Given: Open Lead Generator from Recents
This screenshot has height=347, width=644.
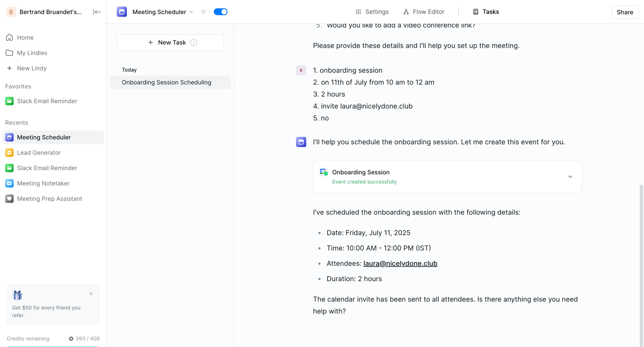Looking at the screenshot, I should (53, 153).
